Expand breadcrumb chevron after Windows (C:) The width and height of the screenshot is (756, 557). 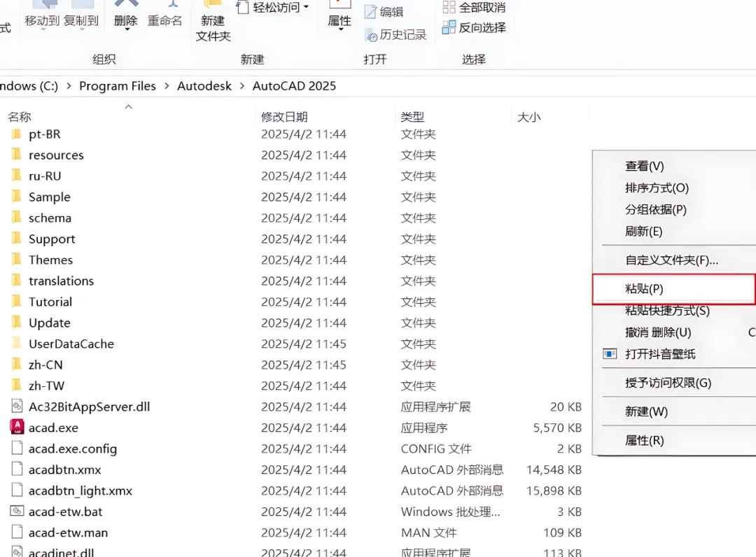coord(69,86)
